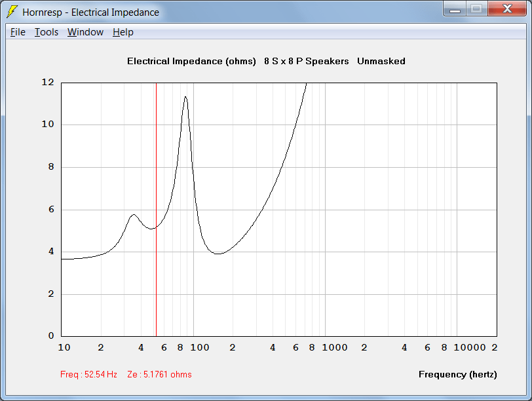532x401 pixels.
Task: Click the 'Unmasked' label
Action: pyautogui.click(x=381, y=61)
